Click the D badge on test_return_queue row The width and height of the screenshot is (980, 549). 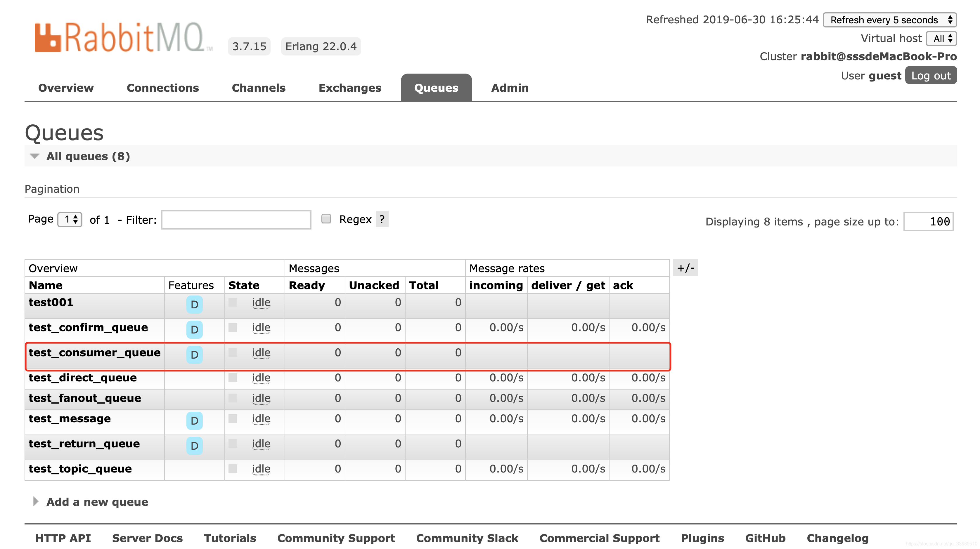[194, 446]
